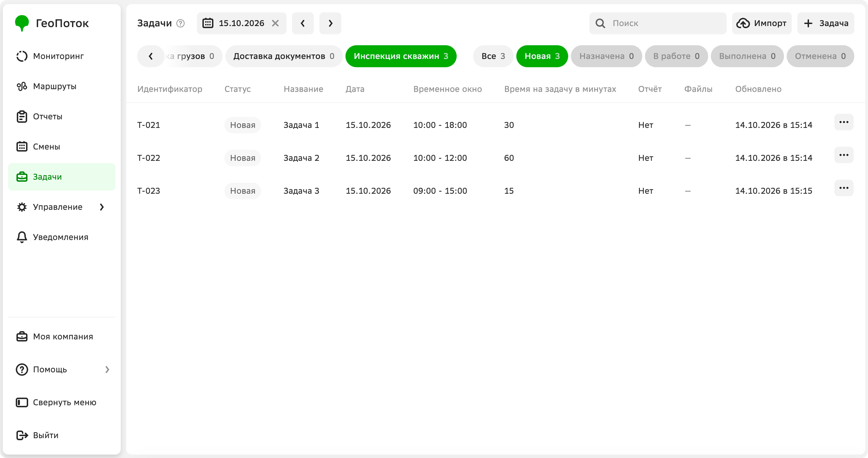Open Отчеты in the sidebar
This screenshot has width=868, height=458.
coord(62,117)
